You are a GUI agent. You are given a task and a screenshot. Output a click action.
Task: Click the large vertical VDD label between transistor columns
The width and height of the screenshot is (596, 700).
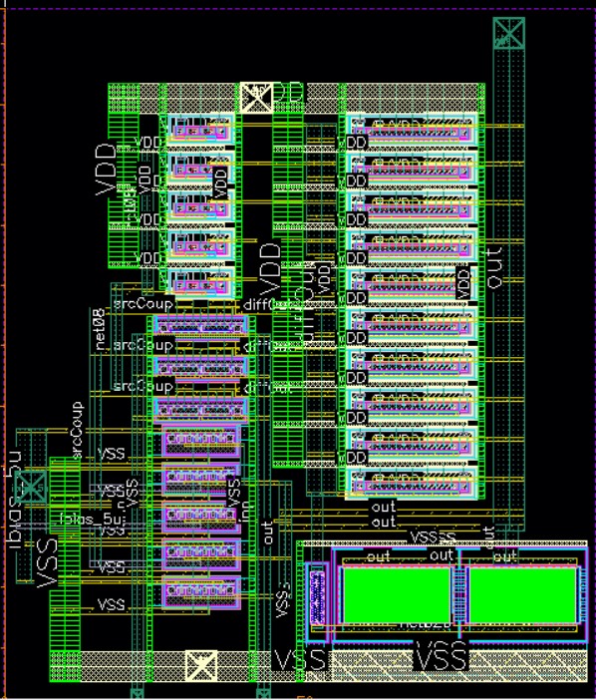(x=270, y=269)
